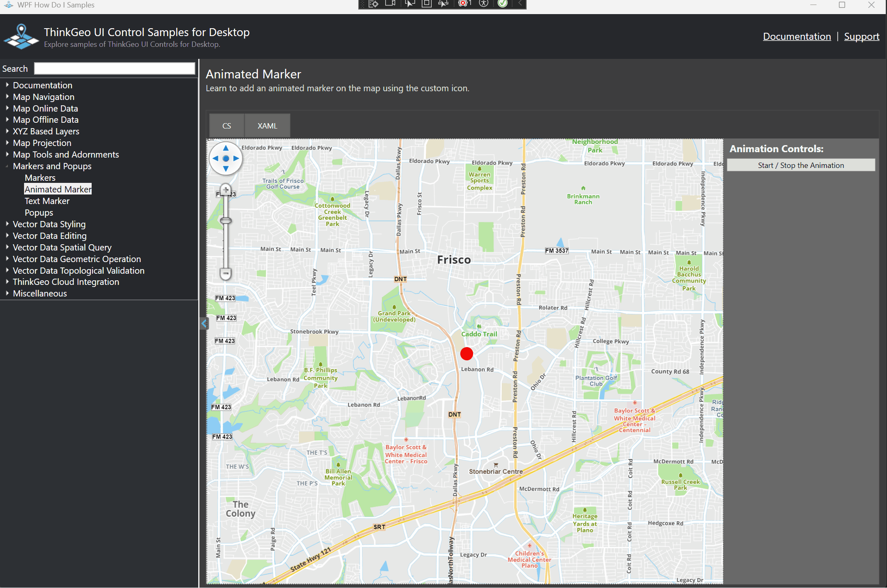Open the Support link
Image resolution: width=887 pixels, height=588 pixels.
coord(861,36)
